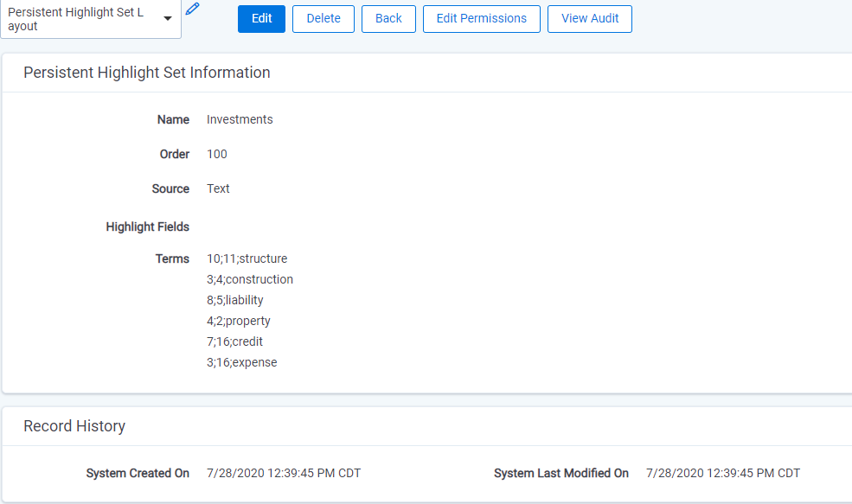View Audit history for this record
Screen dimensions: 852x504
pyautogui.click(x=590, y=19)
